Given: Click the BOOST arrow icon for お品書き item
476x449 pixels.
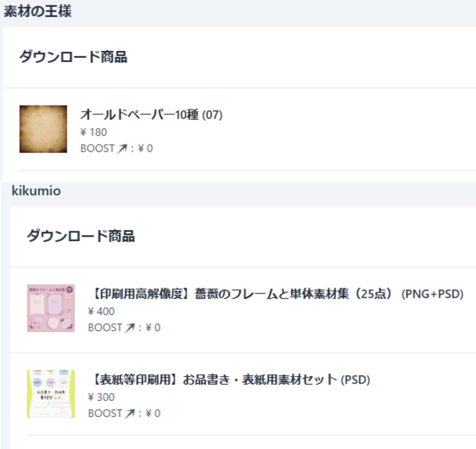Looking at the screenshot, I should [x=129, y=414].
